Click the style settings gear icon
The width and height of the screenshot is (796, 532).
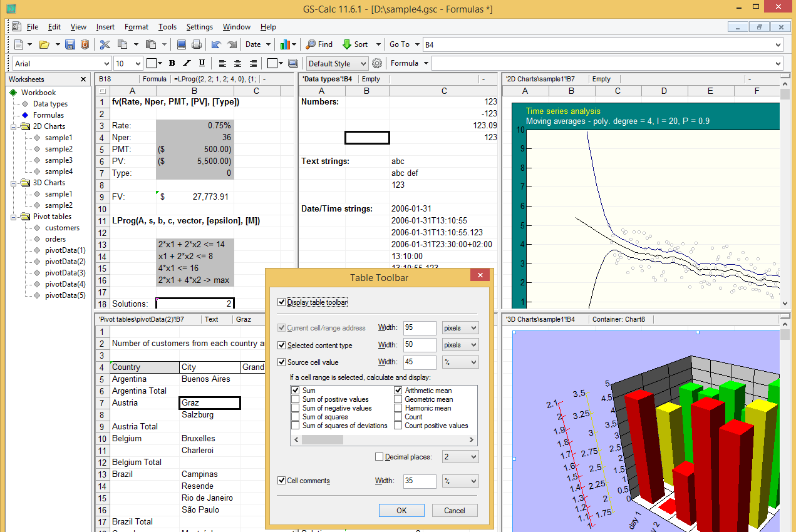click(x=377, y=63)
